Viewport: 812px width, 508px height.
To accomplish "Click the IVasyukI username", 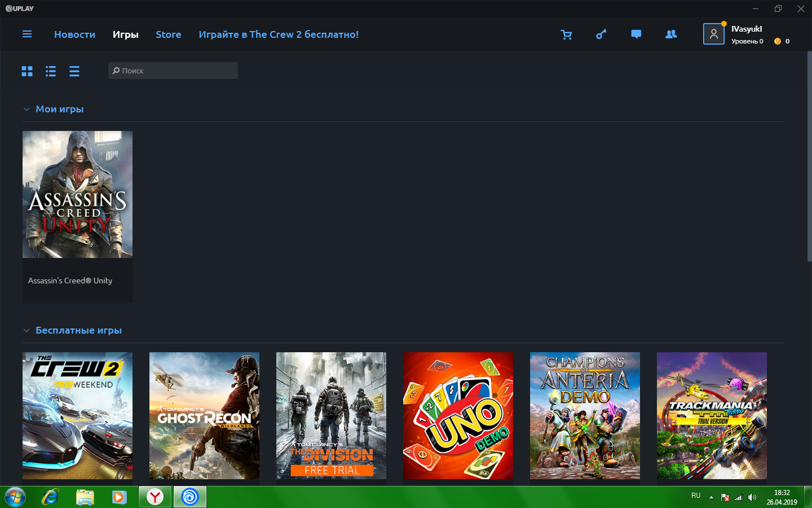I will [x=747, y=29].
